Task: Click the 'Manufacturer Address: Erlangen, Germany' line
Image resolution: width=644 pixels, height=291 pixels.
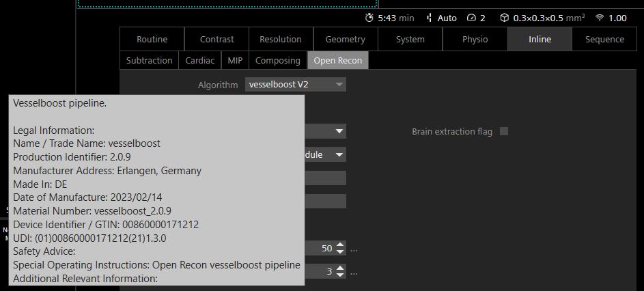Action: click(107, 171)
